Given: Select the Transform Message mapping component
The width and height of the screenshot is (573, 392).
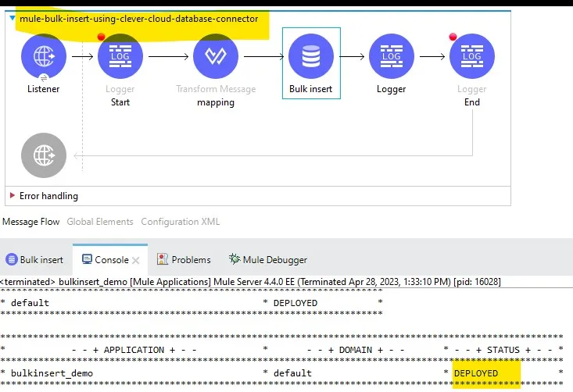Looking at the screenshot, I should click(216, 56).
